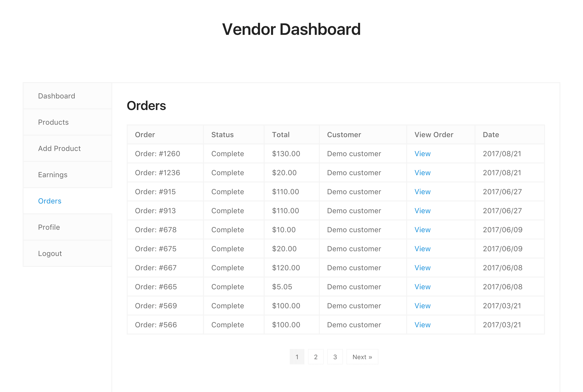Go to pagination page 2
This screenshot has width=583, height=392.
[x=316, y=357]
